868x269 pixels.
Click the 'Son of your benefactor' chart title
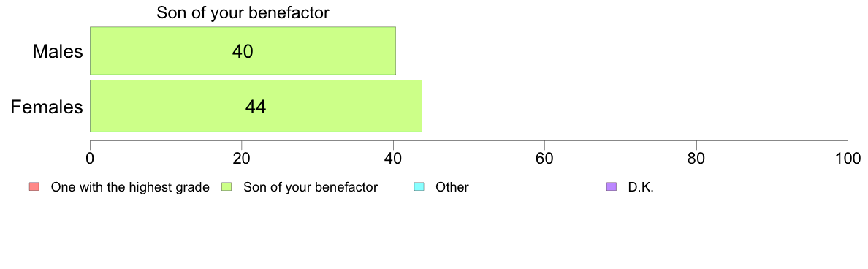click(243, 12)
